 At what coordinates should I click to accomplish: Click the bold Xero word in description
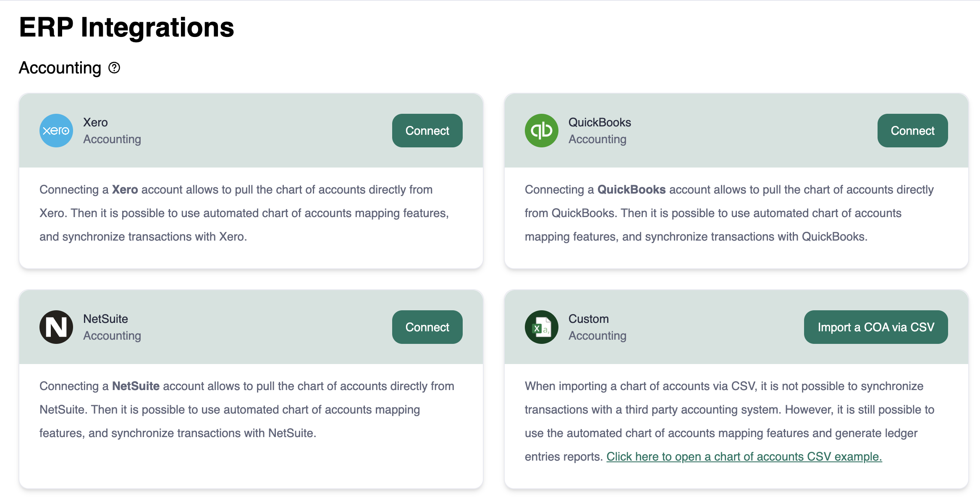click(125, 189)
